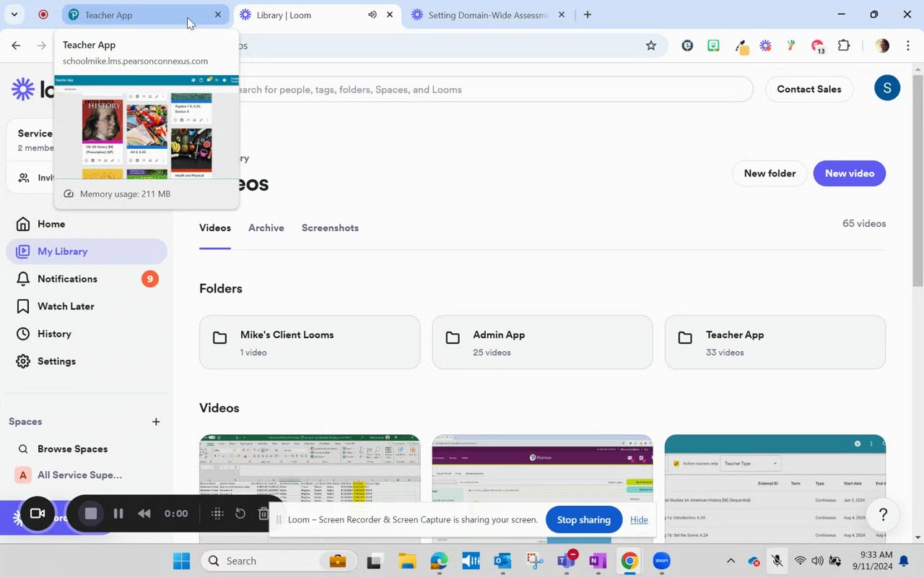The width and height of the screenshot is (924, 578).
Task: Click New video button
Action: point(850,173)
